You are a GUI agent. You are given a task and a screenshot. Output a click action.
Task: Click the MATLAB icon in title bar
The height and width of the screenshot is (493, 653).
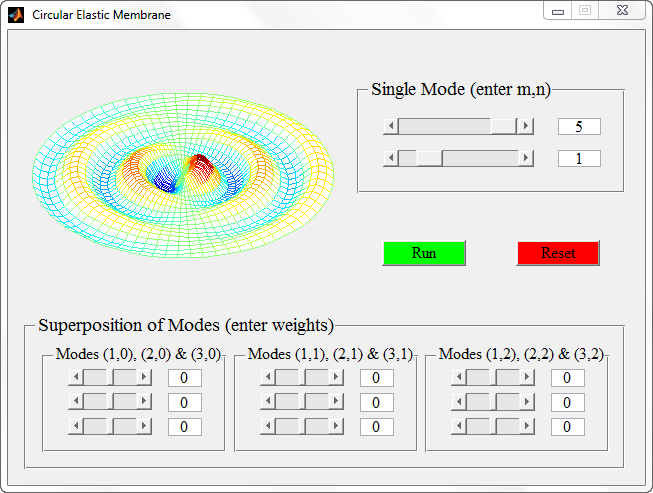tap(16, 15)
